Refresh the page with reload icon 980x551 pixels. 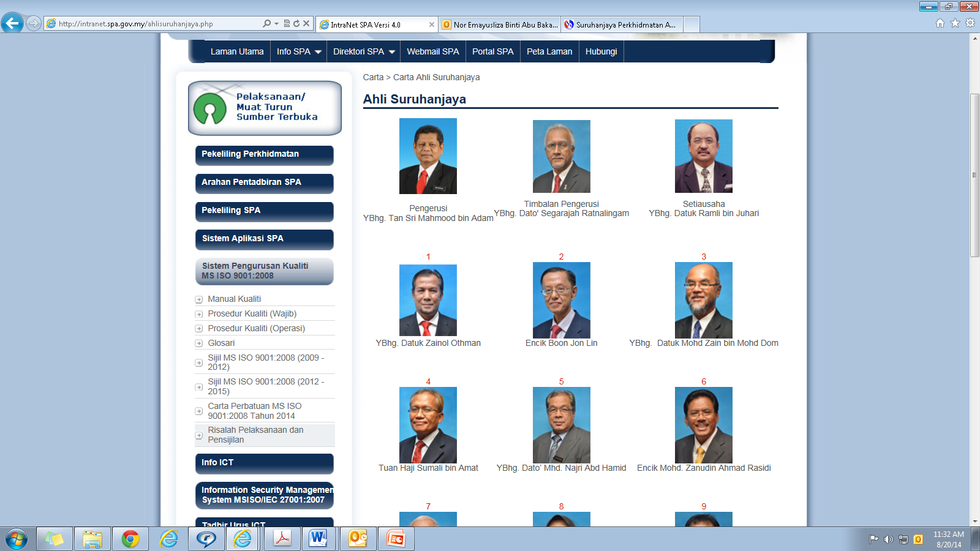tap(296, 23)
